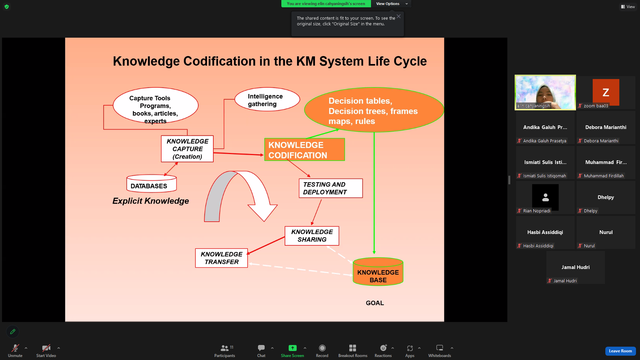Open audio options arrow beside Unmute
This screenshot has width=640, height=360.
(26, 348)
